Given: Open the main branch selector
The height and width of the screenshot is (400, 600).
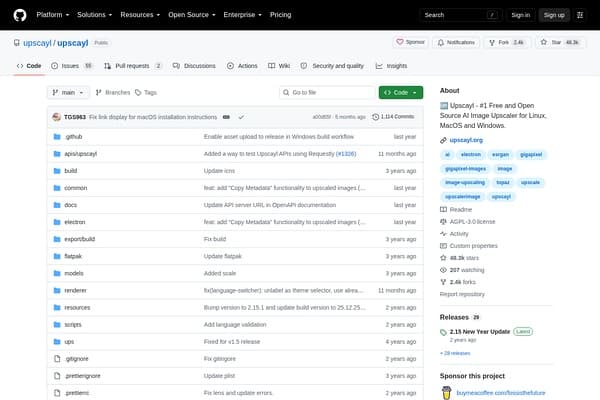Looking at the screenshot, I should click(x=68, y=93).
